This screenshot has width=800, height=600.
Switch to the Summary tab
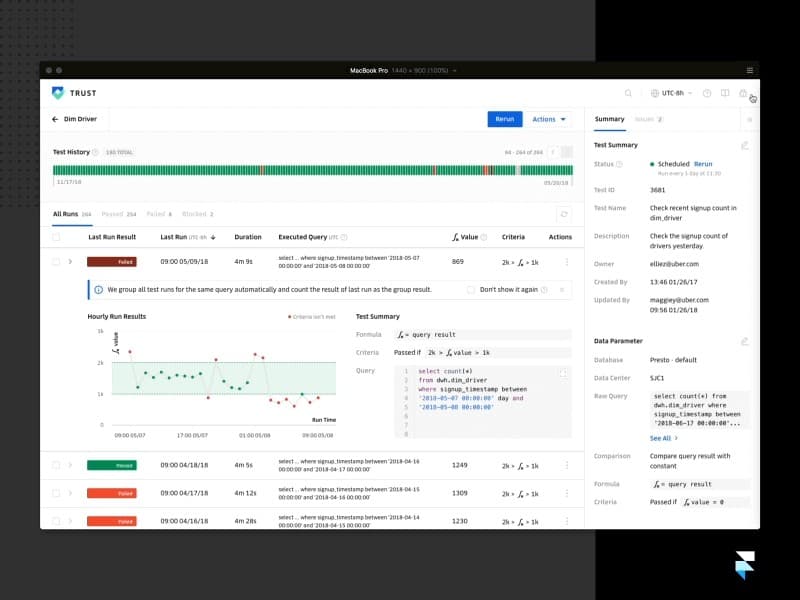point(609,119)
